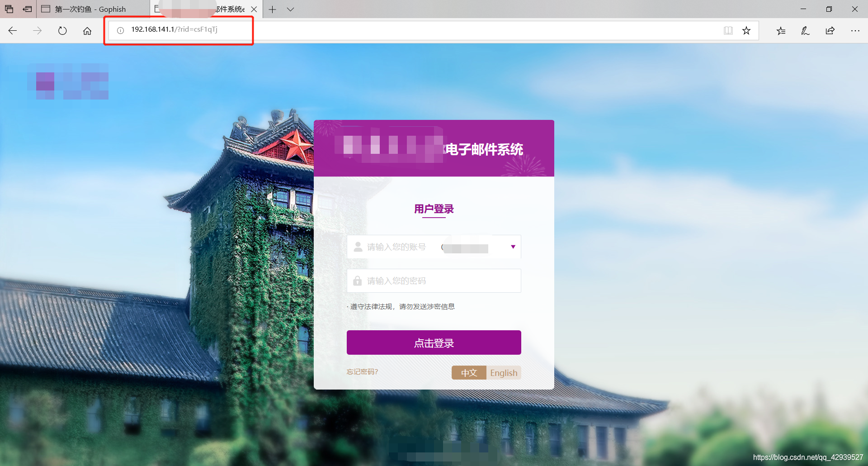Screen dimensions: 868x466
Task: Set these tabs aside icon
Action: [28, 9]
